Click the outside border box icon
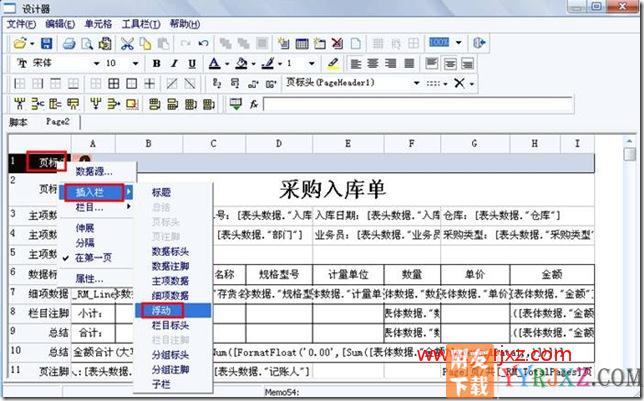 point(131,84)
